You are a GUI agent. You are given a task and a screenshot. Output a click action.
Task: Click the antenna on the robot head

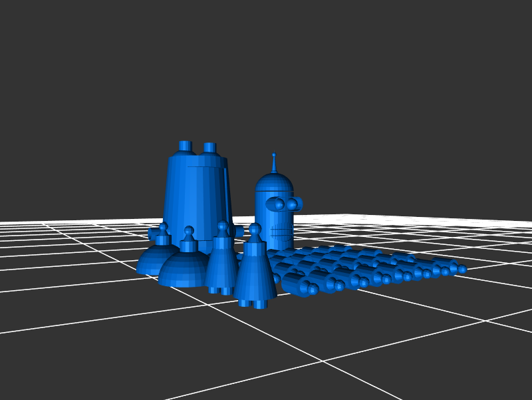click(273, 163)
